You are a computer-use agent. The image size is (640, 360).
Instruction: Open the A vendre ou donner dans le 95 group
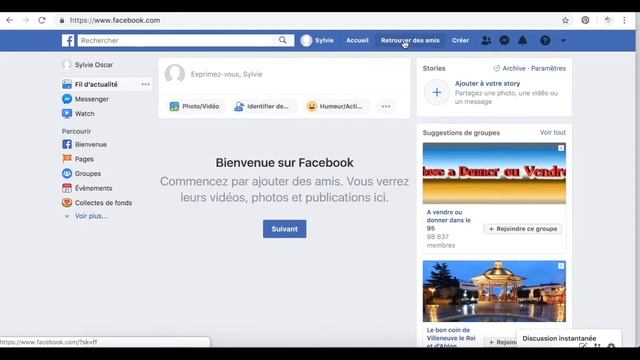(x=448, y=220)
